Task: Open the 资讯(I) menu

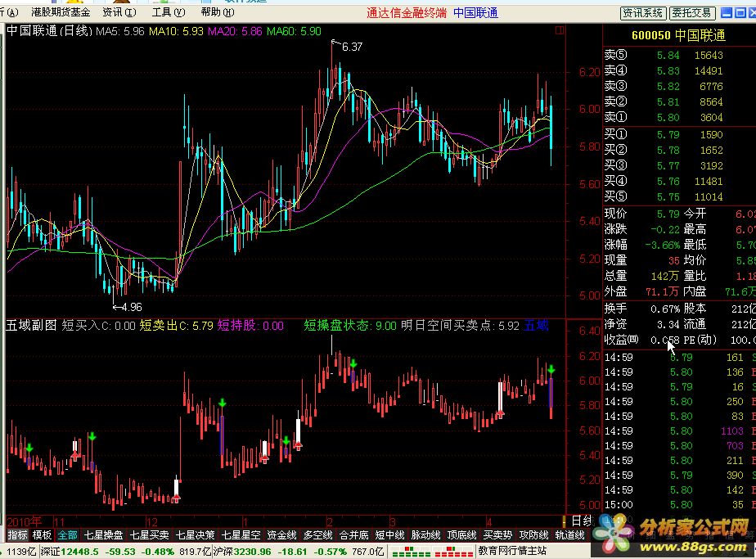Action: 119,12
